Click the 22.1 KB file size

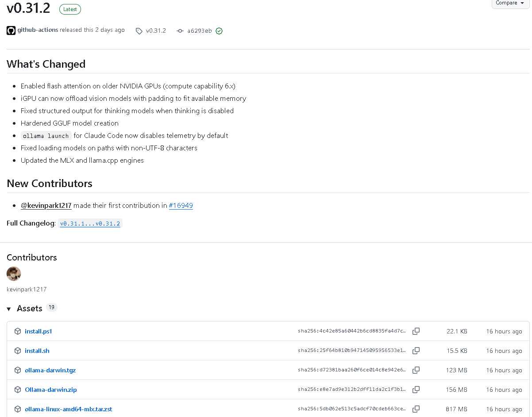point(457,331)
